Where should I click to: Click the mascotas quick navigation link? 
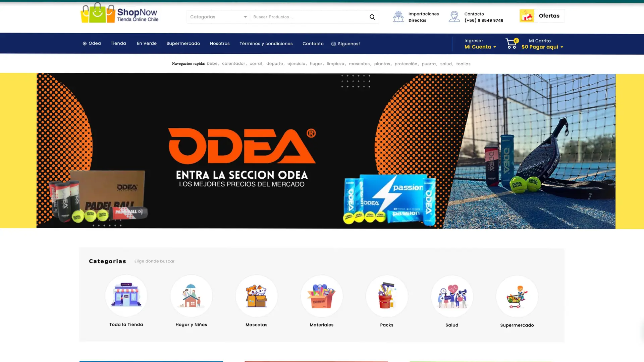[359, 64]
